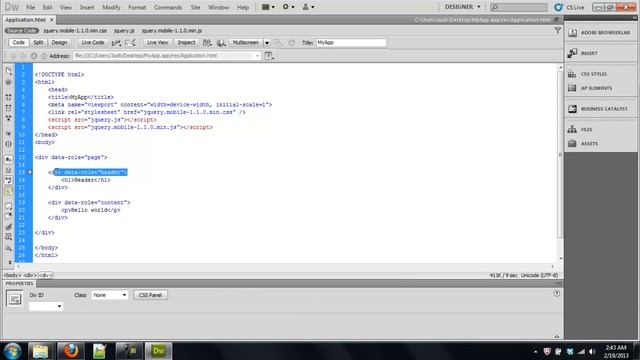Open the Adobe BrowserLab panel

600,33
